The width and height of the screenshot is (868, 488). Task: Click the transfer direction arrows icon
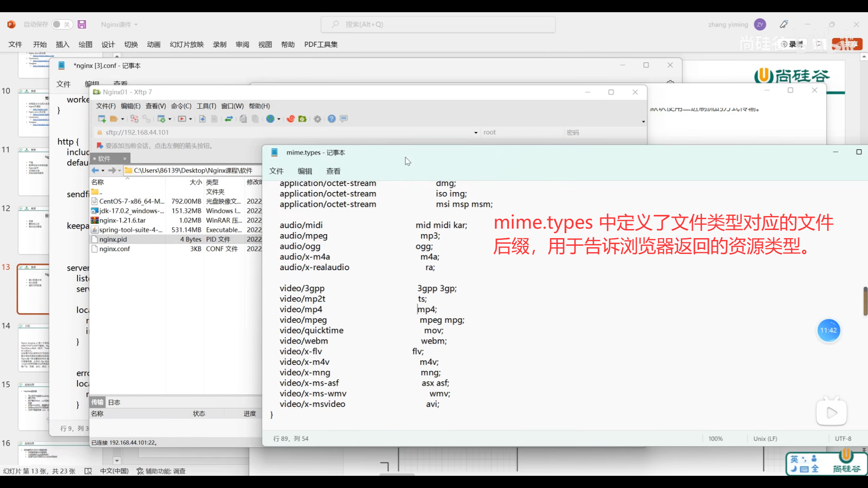229,119
